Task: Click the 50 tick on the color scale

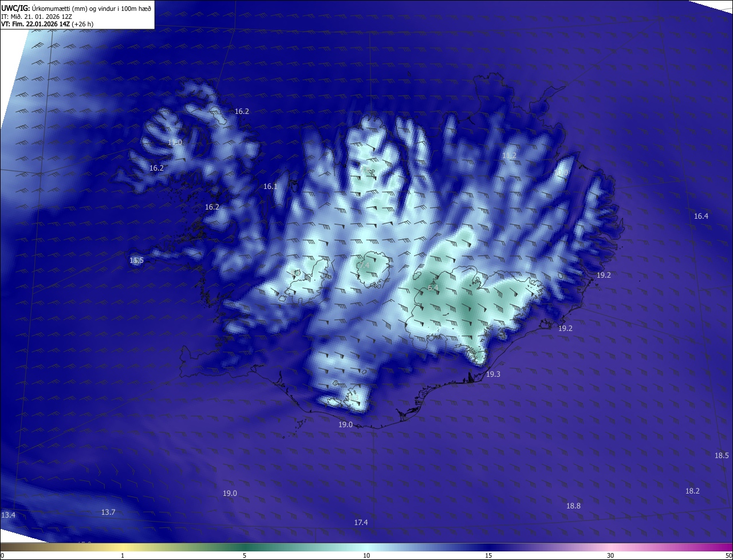Action: (x=728, y=555)
